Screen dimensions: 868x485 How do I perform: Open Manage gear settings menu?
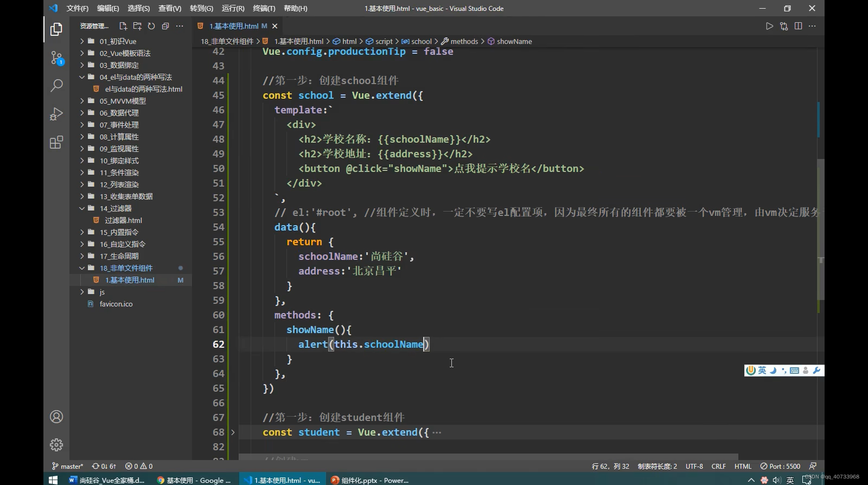pos(56,445)
